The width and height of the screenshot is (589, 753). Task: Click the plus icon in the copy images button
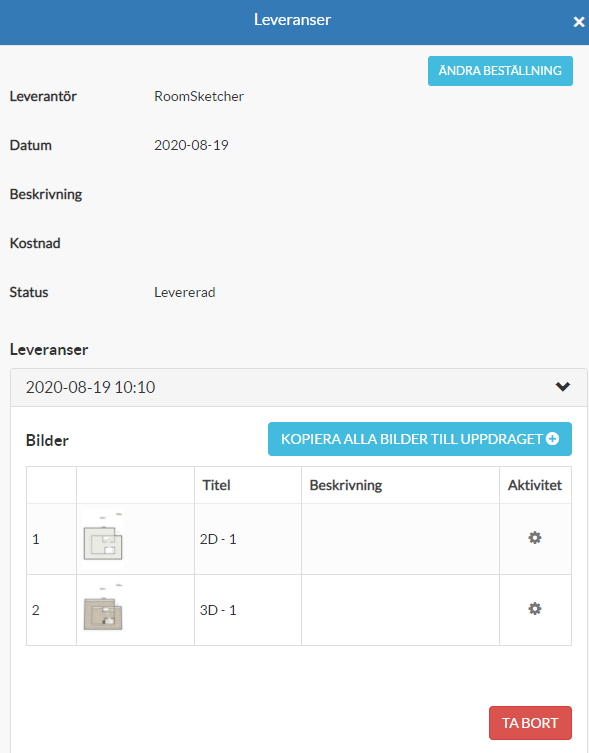(x=552, y=438)
